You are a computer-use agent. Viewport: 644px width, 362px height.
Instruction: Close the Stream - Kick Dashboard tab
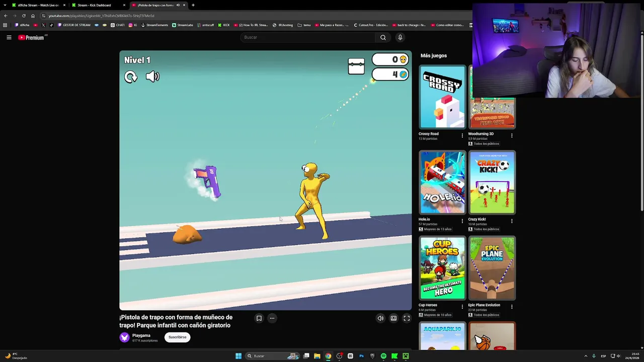click(x=124, y=5)
